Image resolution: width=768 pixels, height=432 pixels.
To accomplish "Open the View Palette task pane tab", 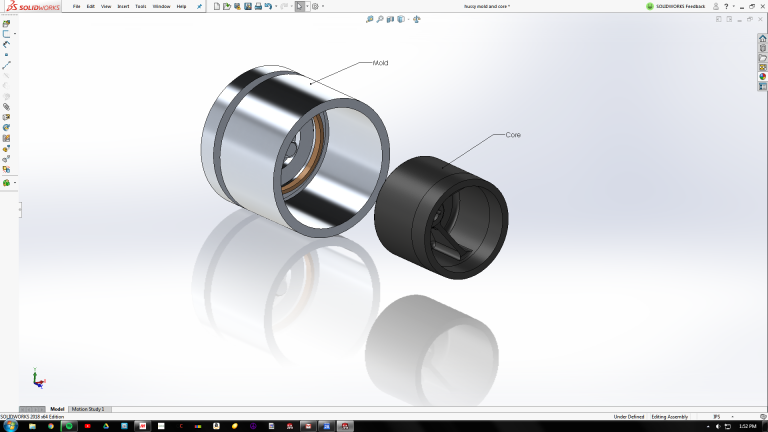I will (763, 67).
